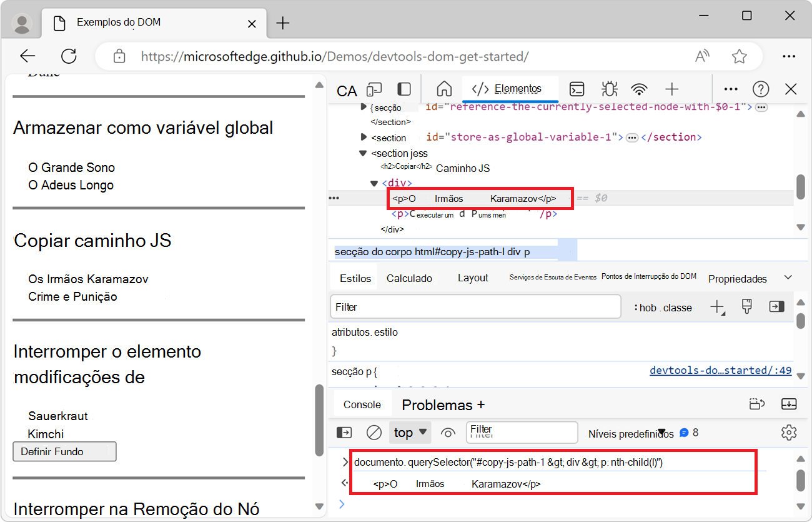Select the device emulation icon
This screenshot has width=812, height=522.
[374, 89]
